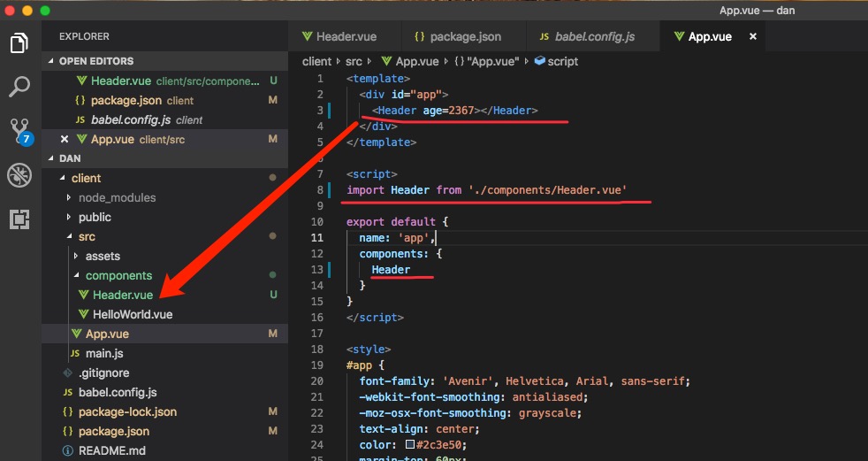Open babel.config.js client in Open Editors

click(165, 119)
